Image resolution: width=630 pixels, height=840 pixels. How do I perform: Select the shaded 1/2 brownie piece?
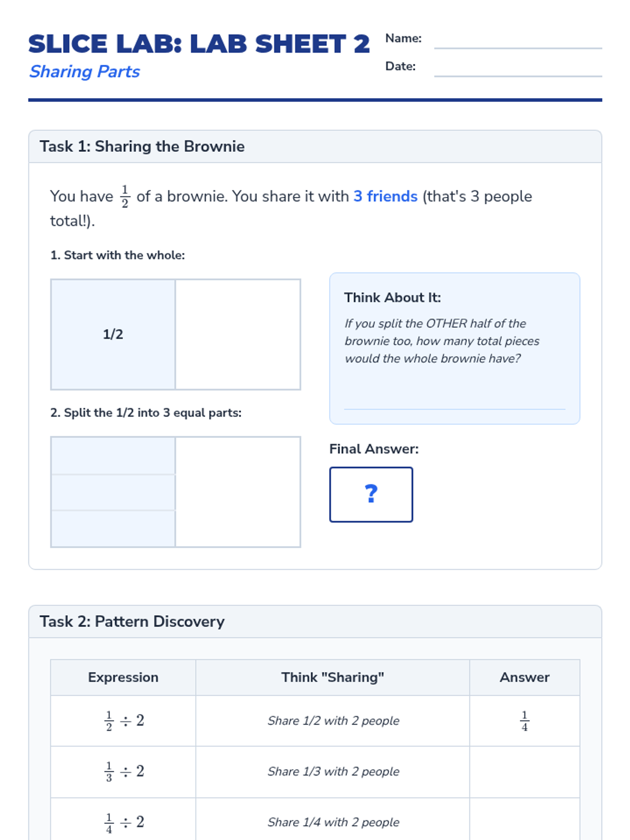pyautogui.click(x=113, y=334)
